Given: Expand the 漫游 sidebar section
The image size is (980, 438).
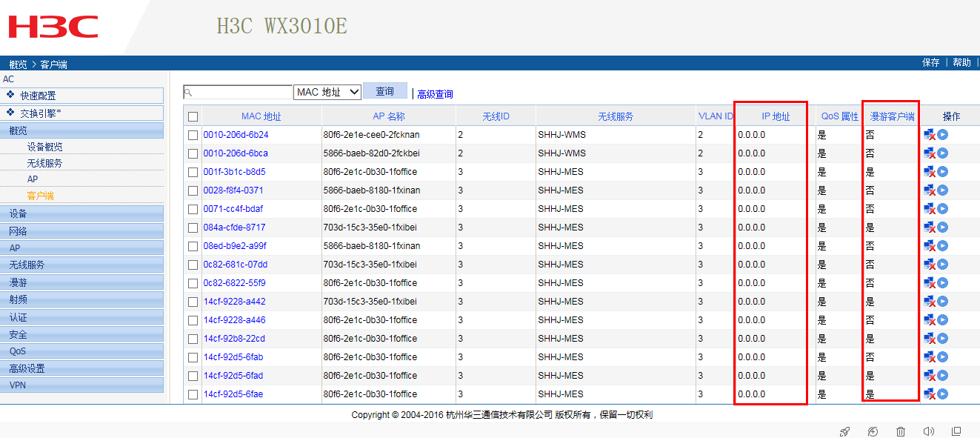Looking at the screenshot, I should click(81, 282).
